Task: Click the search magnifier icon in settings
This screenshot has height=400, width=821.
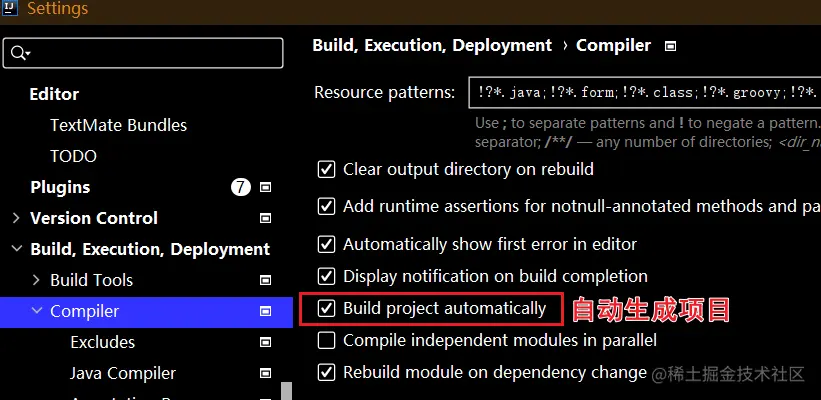Action: point(19,53)
